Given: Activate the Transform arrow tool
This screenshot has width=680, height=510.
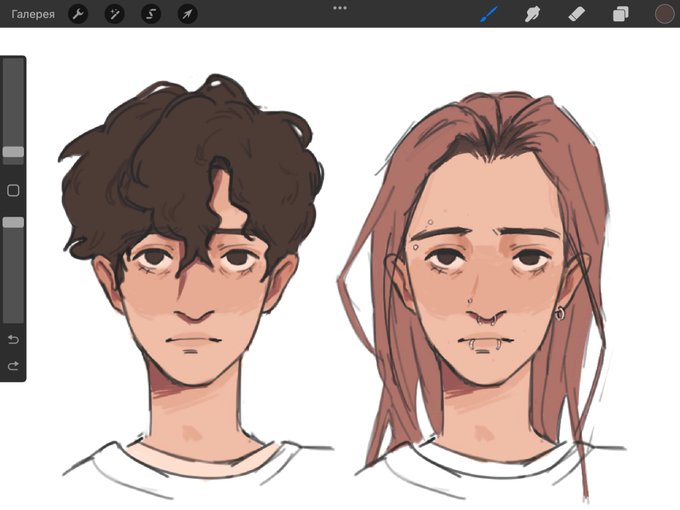Looking at the screenshot, I should tap(187, 14).
